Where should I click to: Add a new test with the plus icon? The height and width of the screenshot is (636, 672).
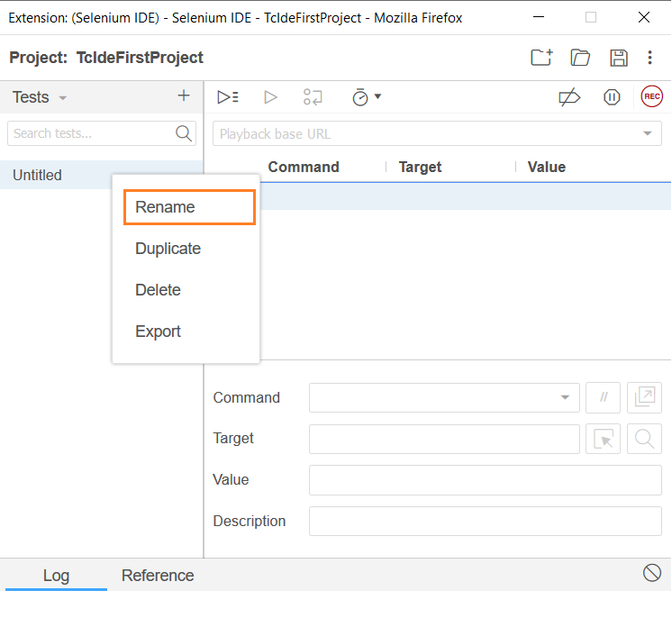(184, 95)
